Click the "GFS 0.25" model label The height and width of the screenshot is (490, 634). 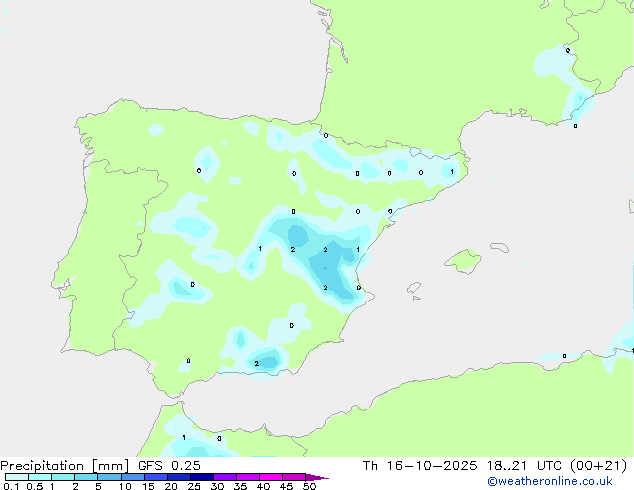click(169, 466)
